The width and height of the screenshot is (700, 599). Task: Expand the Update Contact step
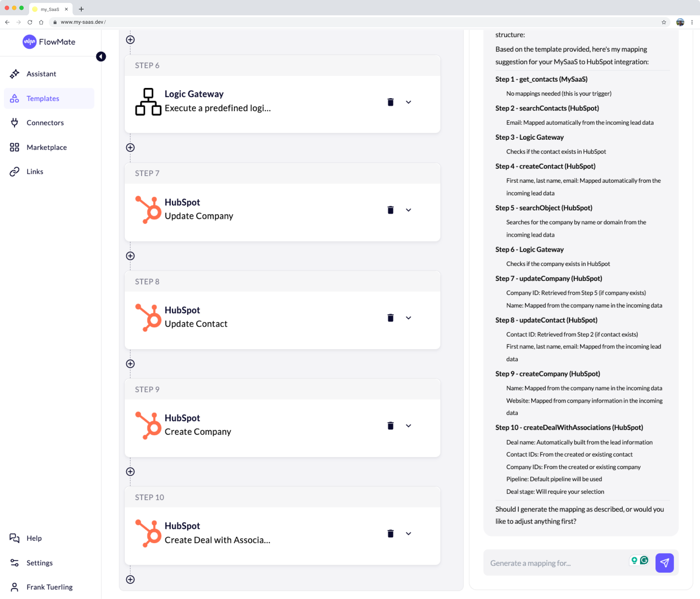(x=408, y=318)
